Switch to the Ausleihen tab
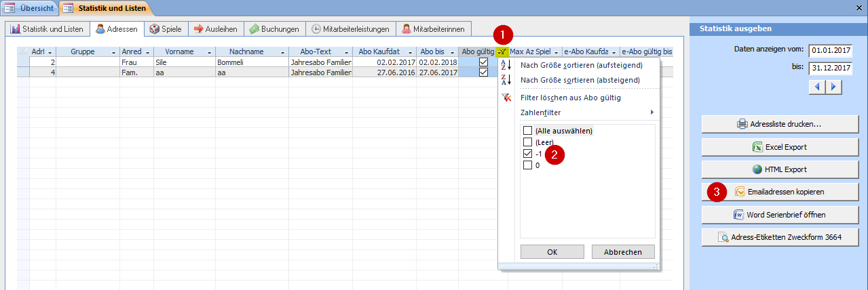868x290 pixels. (215, 29)
